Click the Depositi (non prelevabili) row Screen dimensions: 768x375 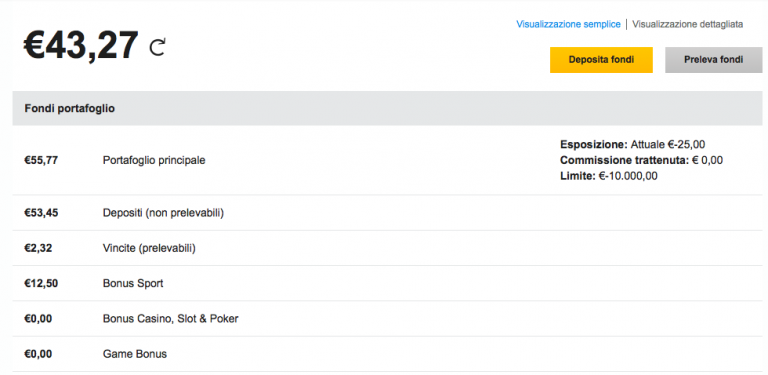[387, 213]
